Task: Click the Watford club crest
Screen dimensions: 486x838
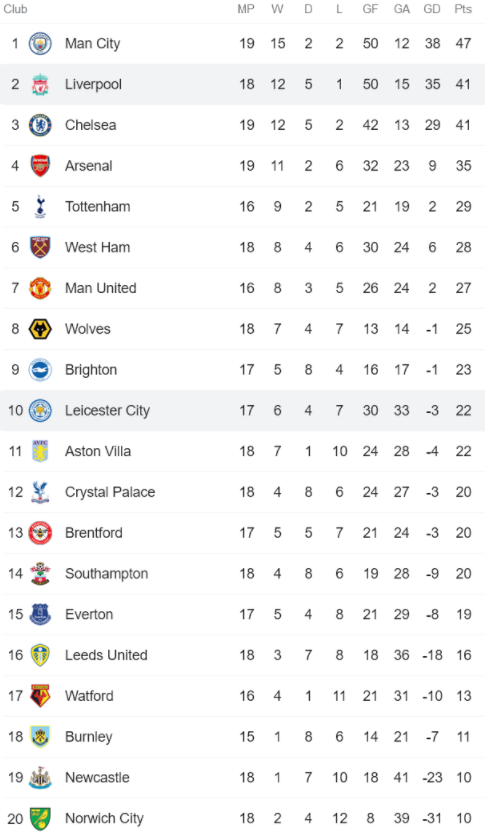Action: [x=40, y=696]
